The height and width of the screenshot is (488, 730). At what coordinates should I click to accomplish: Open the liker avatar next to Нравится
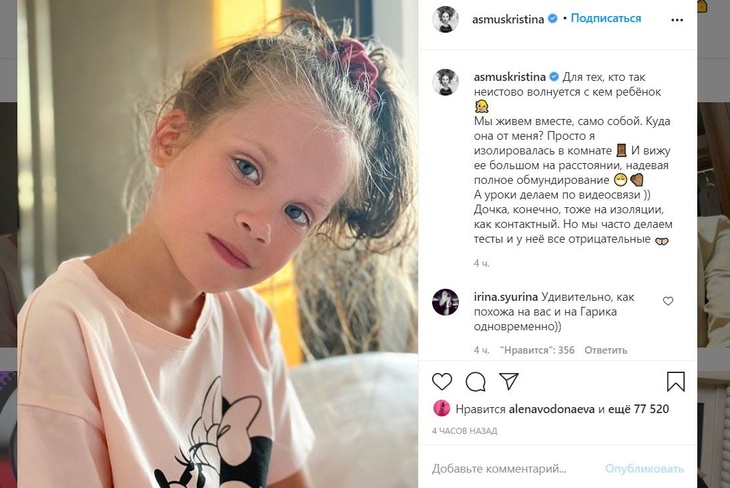pyautogui.click(x=441, y=408)
